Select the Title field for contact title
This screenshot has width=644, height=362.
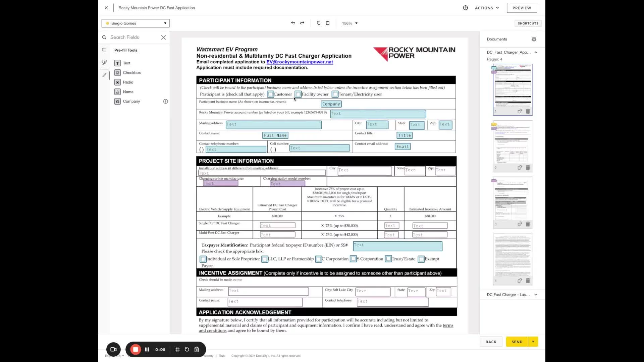405,135
